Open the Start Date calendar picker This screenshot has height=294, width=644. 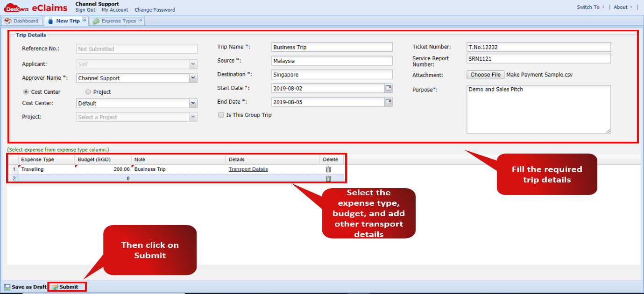coord(389,88)
